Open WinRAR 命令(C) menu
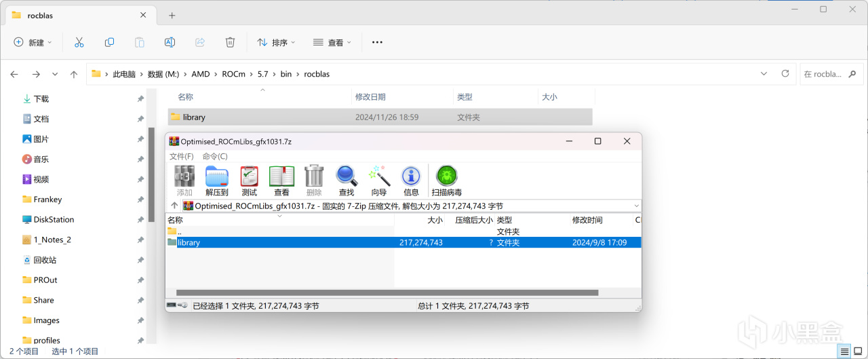Screen dimensions: 868x359 point(215,156)
